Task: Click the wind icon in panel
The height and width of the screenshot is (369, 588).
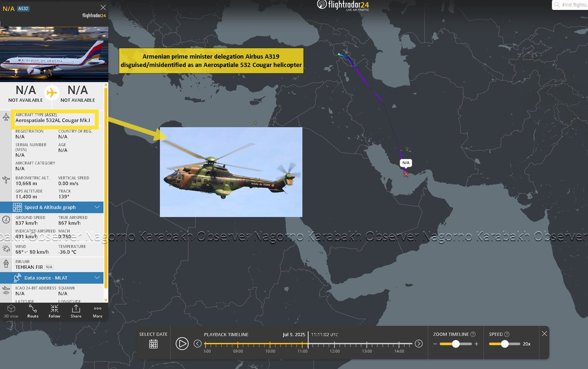Action: pyautogui.click(x=6, y=249)
